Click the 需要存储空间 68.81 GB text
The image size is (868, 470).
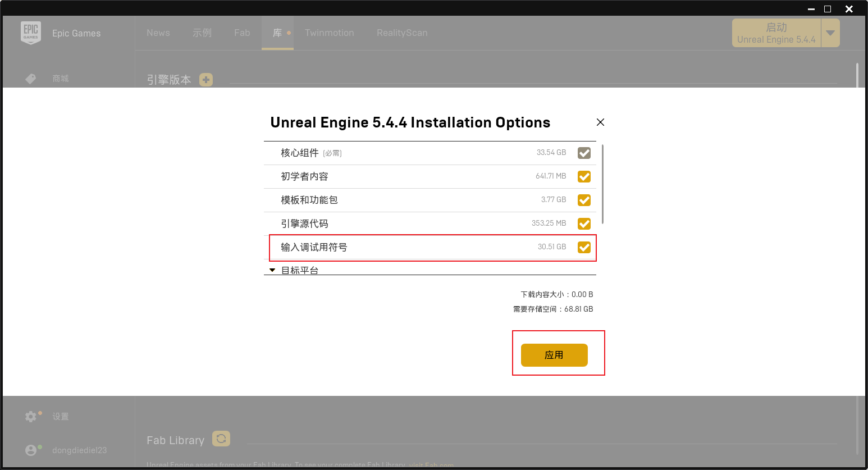pyautogui.click(x=553, y=309)
